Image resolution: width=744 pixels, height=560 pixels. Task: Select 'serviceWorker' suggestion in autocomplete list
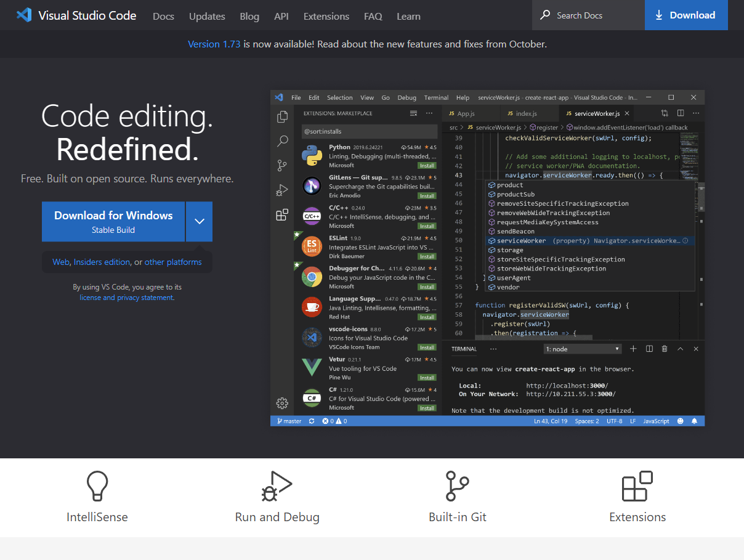click(x=590, y=241)
